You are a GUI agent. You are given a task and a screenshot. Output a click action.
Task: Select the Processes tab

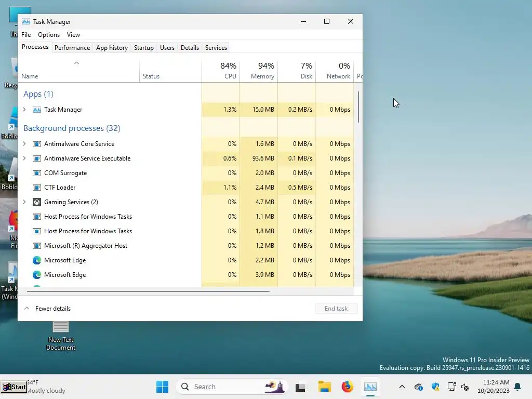pyautogui.click(x=35, y=47)
